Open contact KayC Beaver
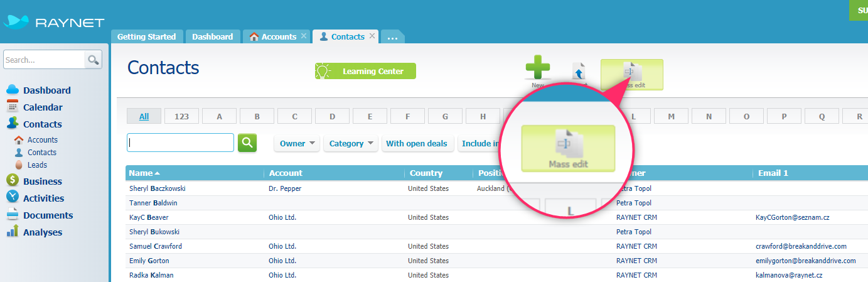The image size is (868, 282). click(149, 217)
